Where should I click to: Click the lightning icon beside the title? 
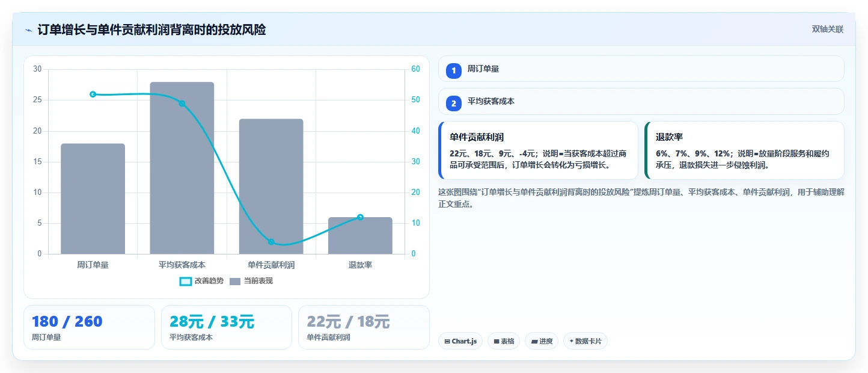click(x=28, y=29)
